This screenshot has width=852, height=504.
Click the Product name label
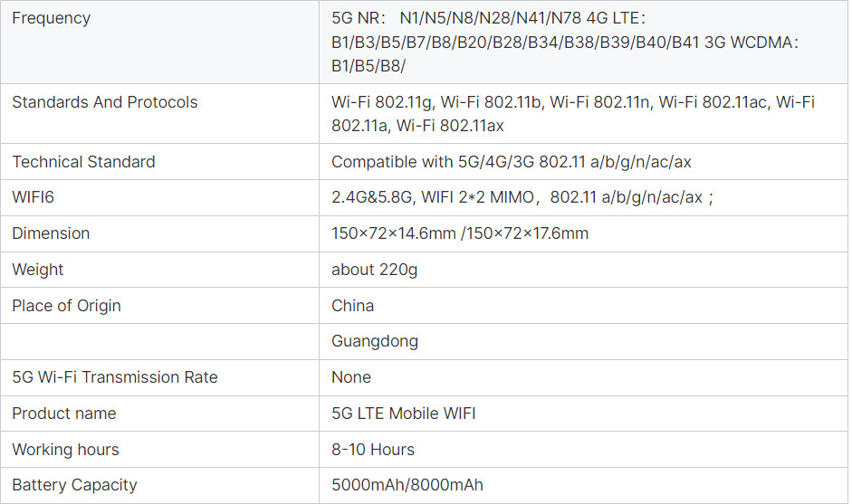[x=63, y=414]
